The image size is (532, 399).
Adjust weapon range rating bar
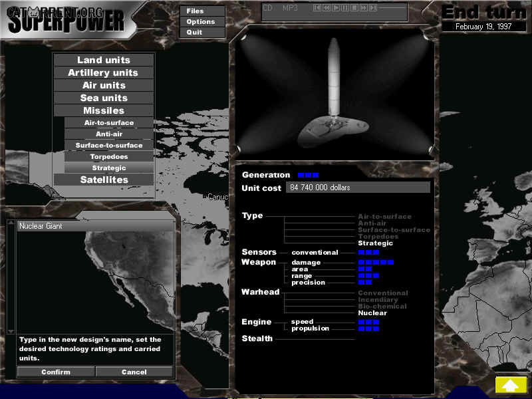pyautogui.click(x=369, y=276)
